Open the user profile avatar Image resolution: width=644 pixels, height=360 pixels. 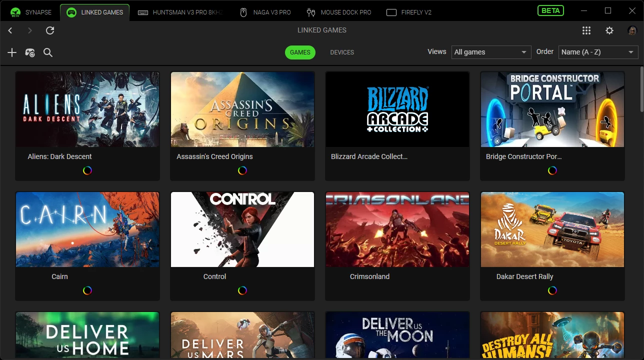pos(632,30)
